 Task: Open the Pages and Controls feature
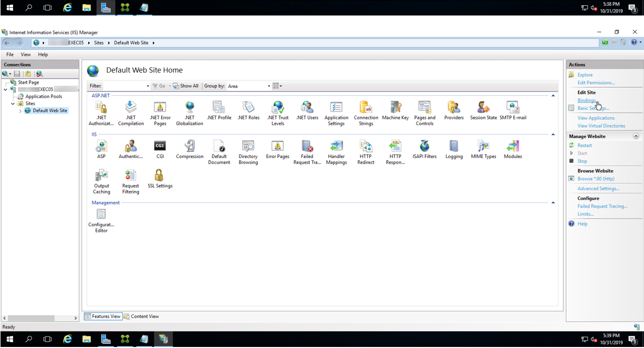point(425,113)
